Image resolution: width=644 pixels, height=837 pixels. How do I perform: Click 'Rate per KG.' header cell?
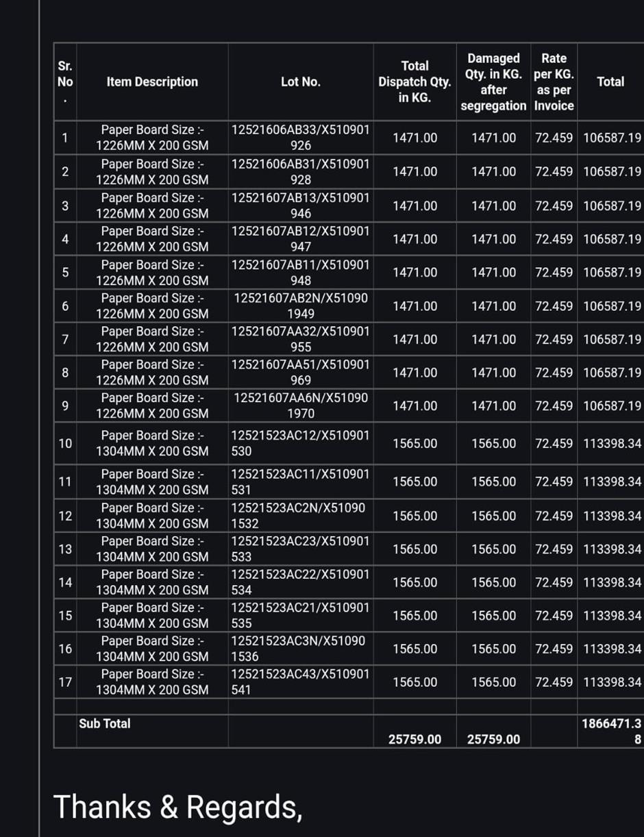tap(554, 82)
